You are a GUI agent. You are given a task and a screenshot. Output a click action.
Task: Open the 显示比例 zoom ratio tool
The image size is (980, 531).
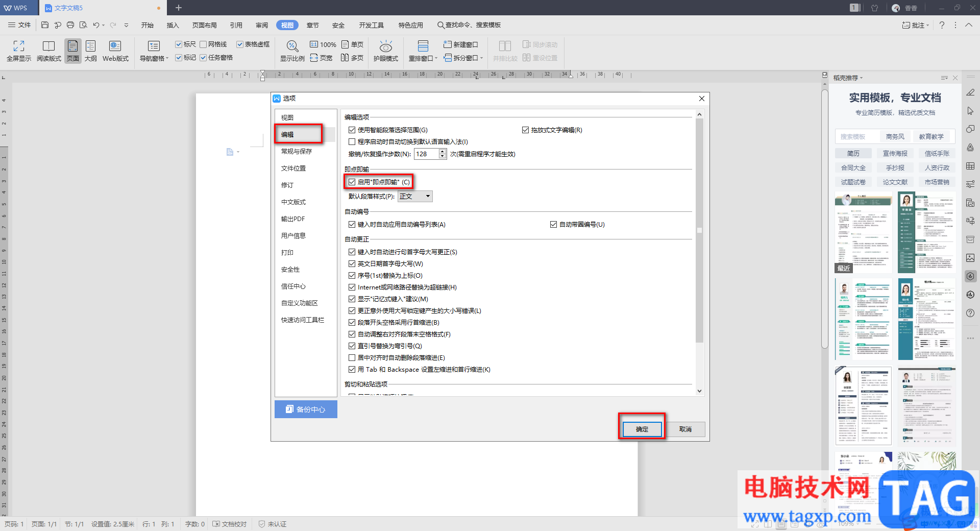point(292,51)
